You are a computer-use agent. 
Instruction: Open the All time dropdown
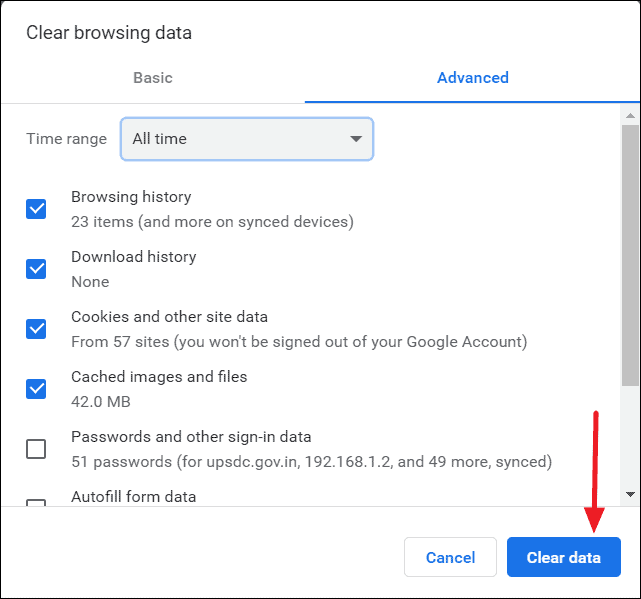[247, 139]
